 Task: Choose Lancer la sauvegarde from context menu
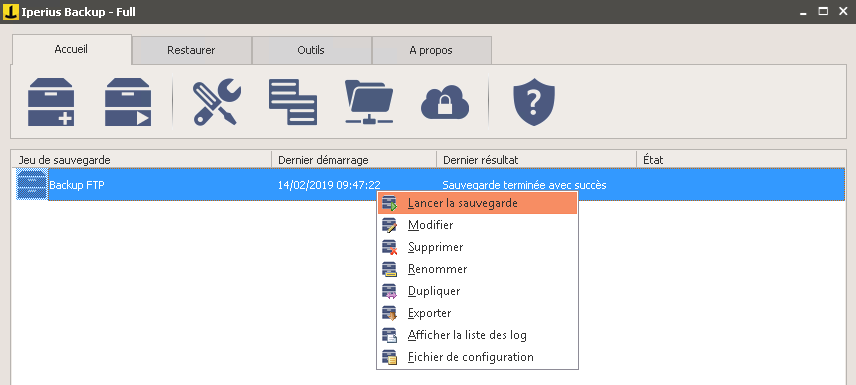[x=478, y=203]
